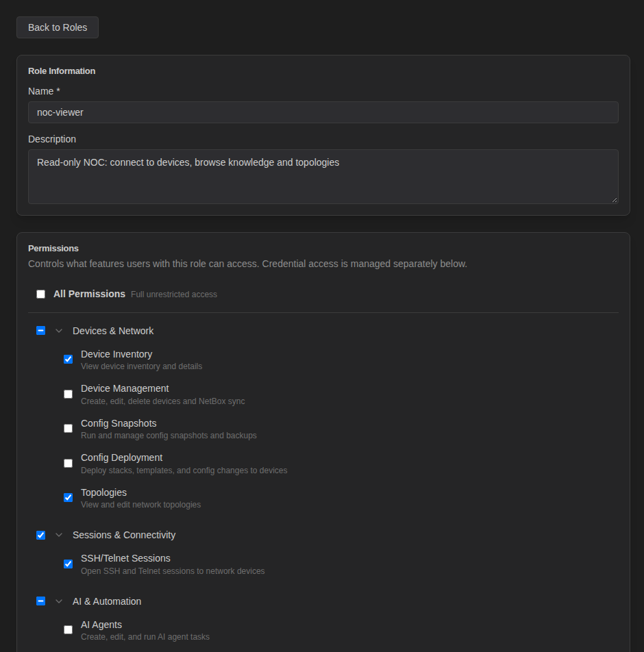Image resolution: width=644 pixels, height=652 pixels.
Task: Collapse the AI & Automation section chevron
Action: pyautogui.click(x=59, y=601)
